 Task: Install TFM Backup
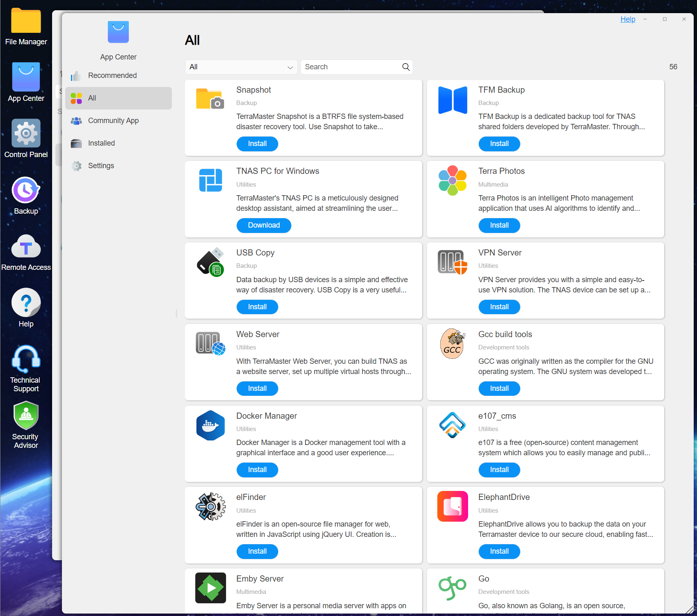click(x=499, y=144)
